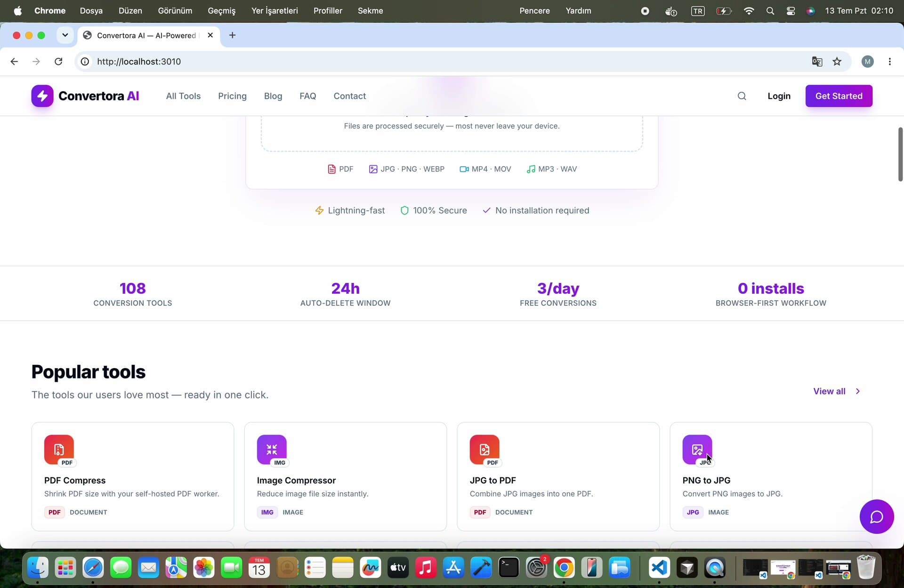Click the 'MP3 · WAV' format label
Image resolution: width=904 pixels, height=588 pixels.
pyautogui.click(x=557, y=169)
